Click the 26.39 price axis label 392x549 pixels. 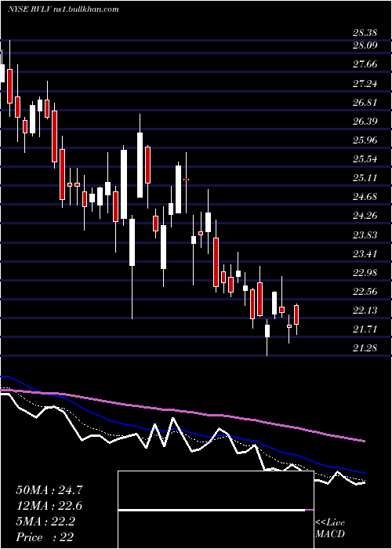pos(365,122)
